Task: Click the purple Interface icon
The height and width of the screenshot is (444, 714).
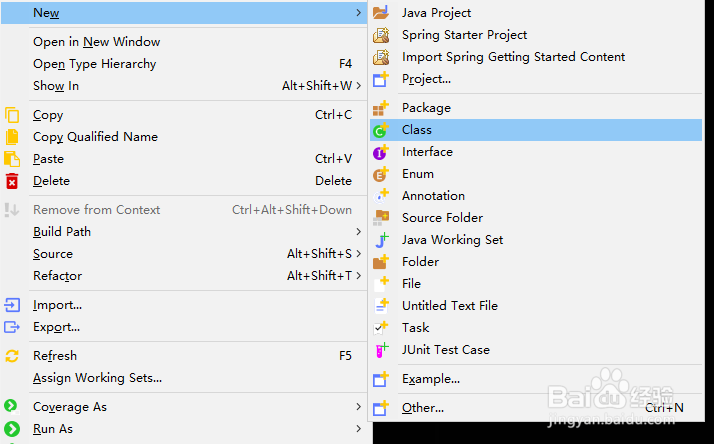Action: point(380,152)
